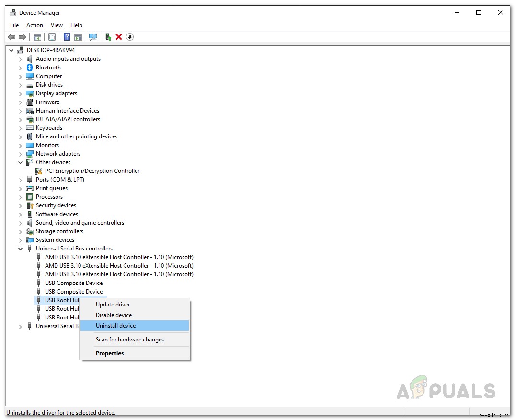This screenshot has height=420, width=515.
Task: Expand the Network adapters category
Action: pyautogui.click(x=20, y=154)
